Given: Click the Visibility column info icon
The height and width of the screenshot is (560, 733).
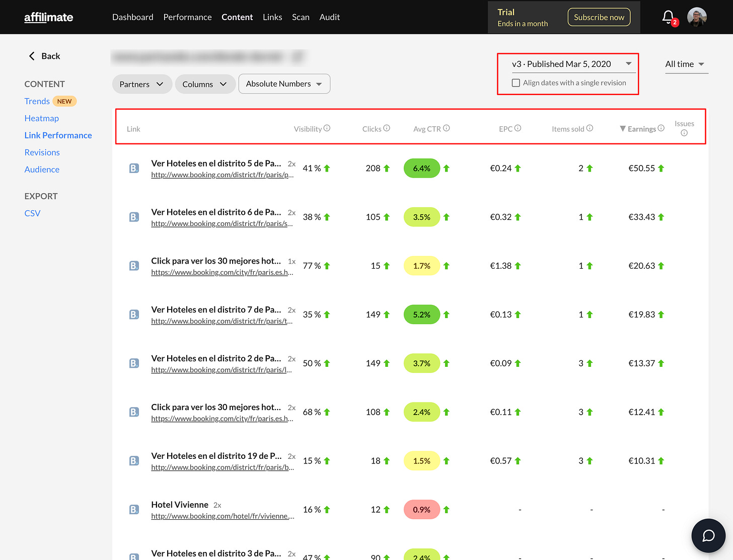Looking at the screenshot, I should pyautogui.click(x=327, y=128).
